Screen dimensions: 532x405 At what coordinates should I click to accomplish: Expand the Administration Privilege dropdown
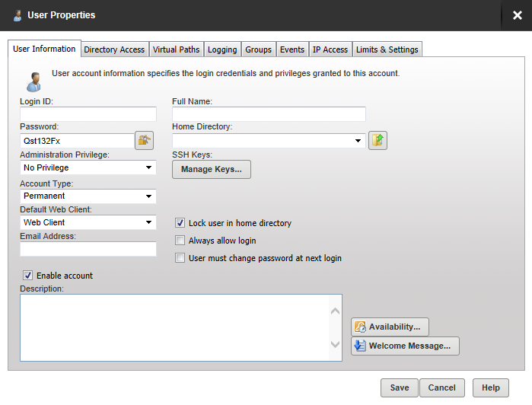pos(148,167)
